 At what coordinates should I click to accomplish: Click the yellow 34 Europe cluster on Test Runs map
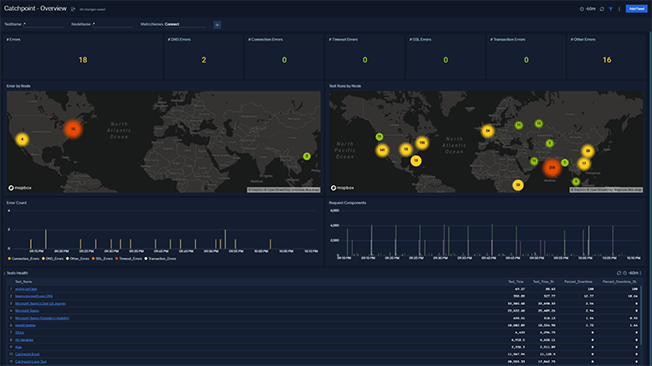click(x=488, y=131)
